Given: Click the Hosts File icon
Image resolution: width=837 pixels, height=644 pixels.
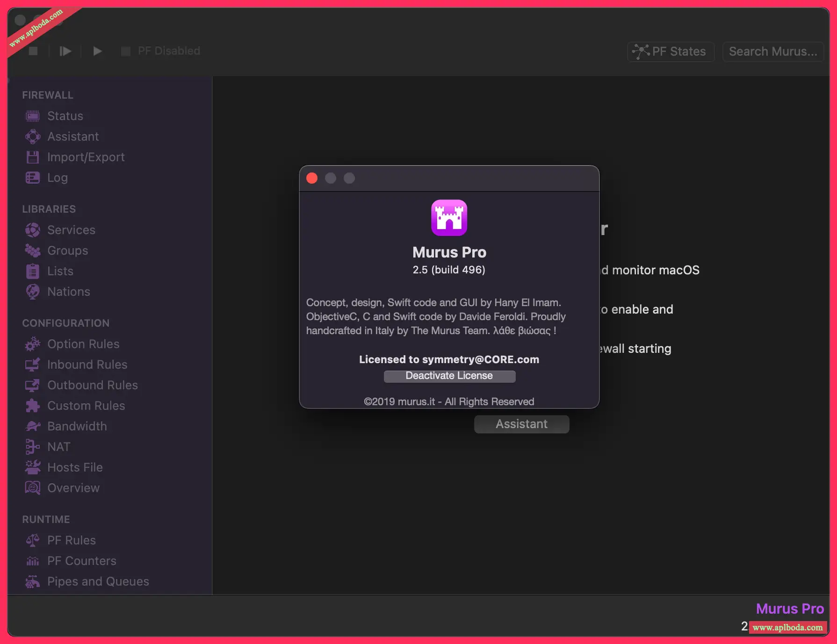Looking at the screenshot, I should click(32, 467).
